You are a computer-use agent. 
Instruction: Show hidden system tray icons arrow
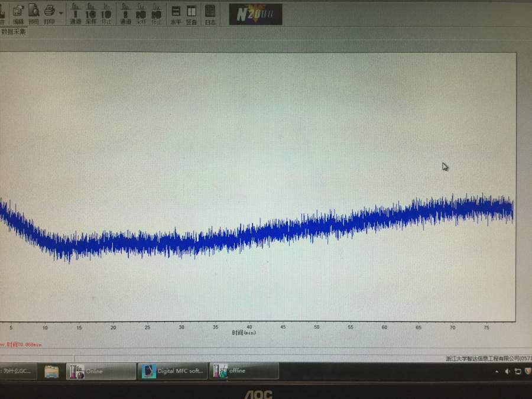point(497,372)
